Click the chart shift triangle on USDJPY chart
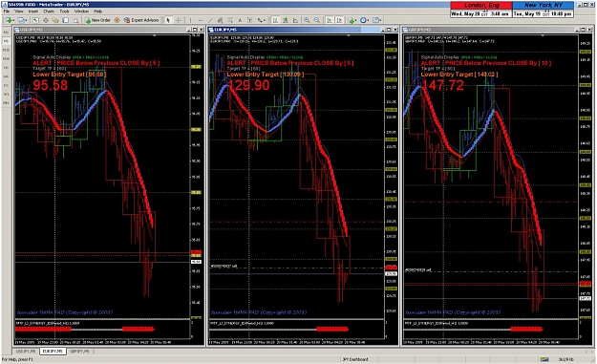Screen dimensions: 597x364 (154, 35)
